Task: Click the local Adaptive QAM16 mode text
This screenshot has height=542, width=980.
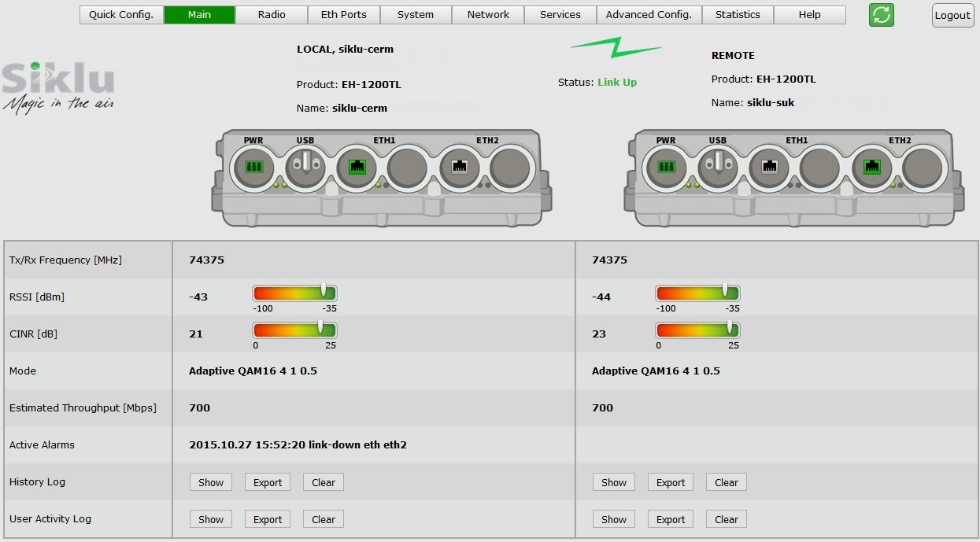Action: [253, 371]
